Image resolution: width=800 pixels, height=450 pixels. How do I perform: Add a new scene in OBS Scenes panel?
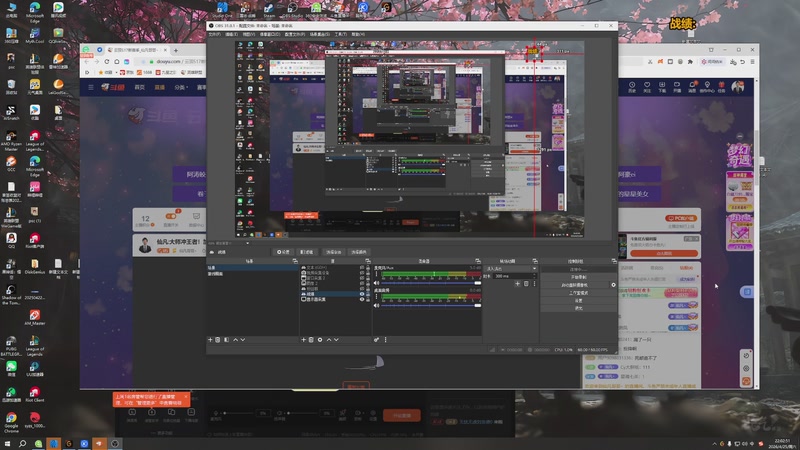pyautogui.click(x=210, y=340)
